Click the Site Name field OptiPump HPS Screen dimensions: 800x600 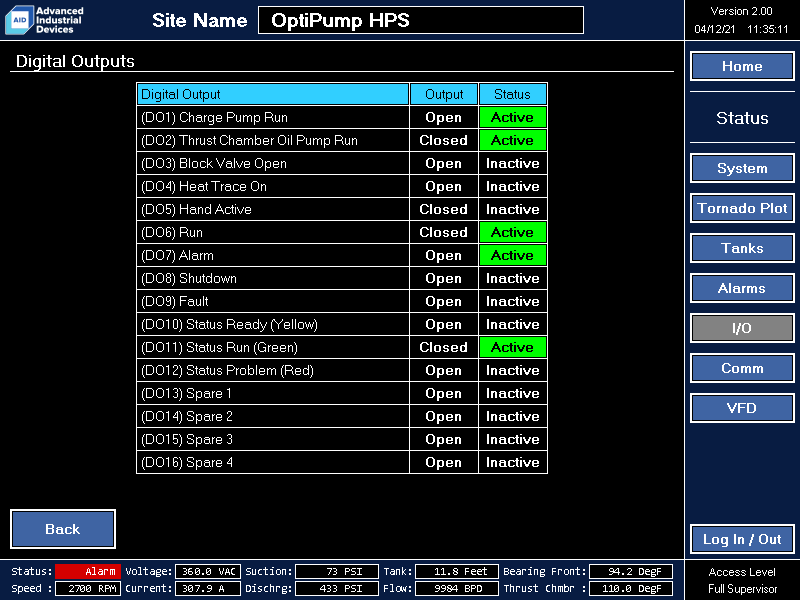click(x=421, y=20)
